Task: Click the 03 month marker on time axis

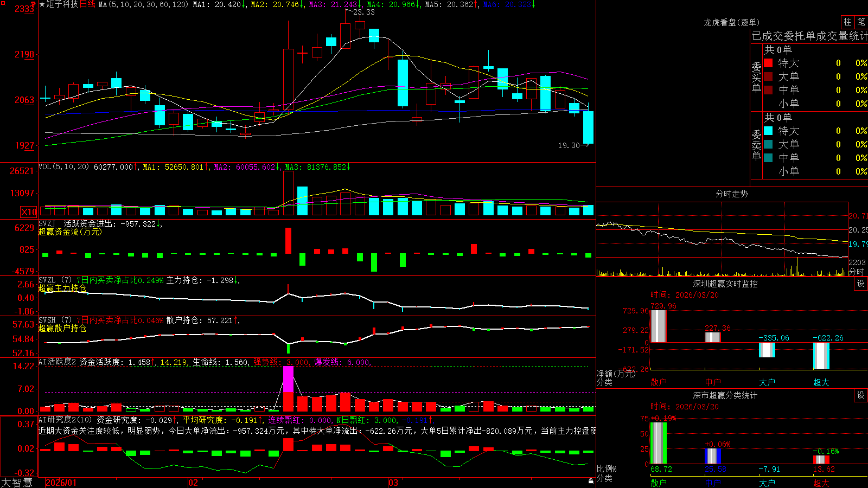Action: point(393,483)
